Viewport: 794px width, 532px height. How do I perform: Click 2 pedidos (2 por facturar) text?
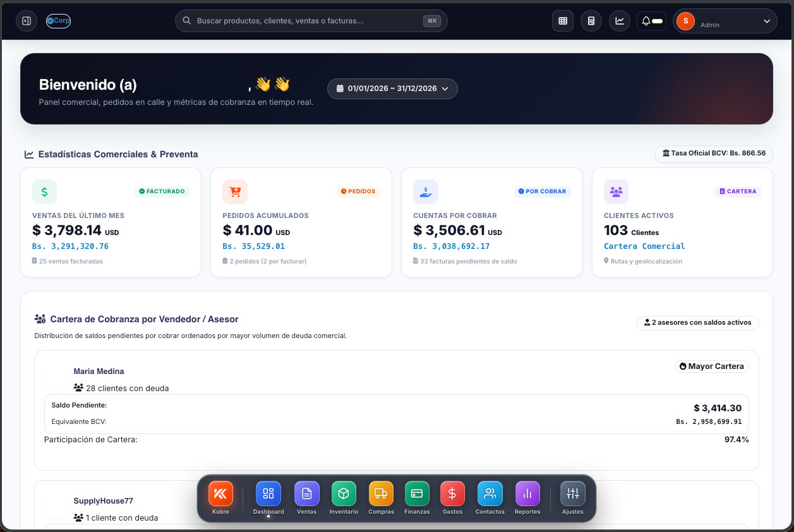click(x=268, y=261)
